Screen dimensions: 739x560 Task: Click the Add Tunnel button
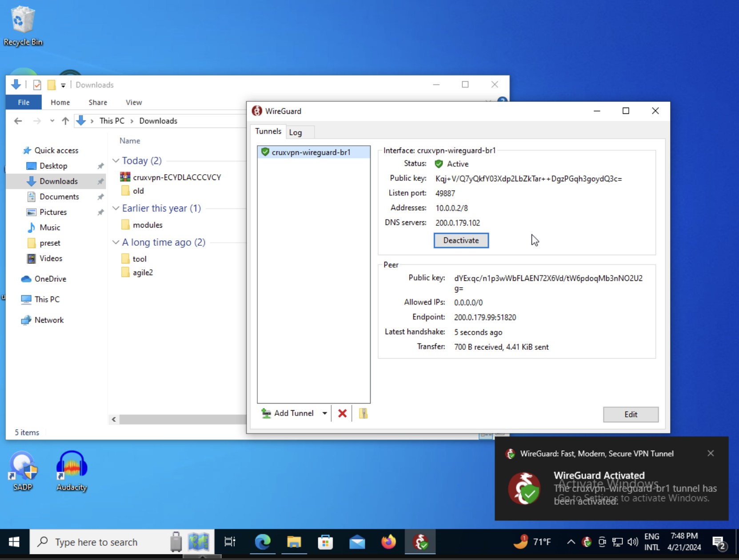coord(288,413)
